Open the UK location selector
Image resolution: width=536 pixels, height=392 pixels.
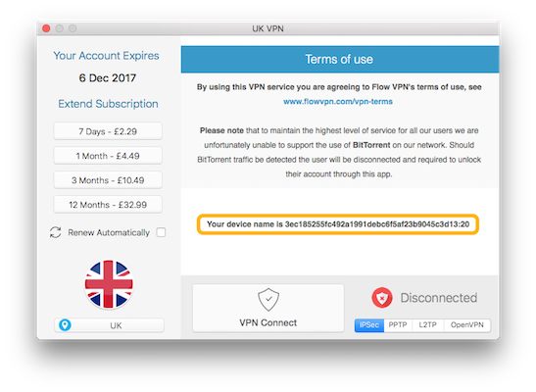click(109, 325)
